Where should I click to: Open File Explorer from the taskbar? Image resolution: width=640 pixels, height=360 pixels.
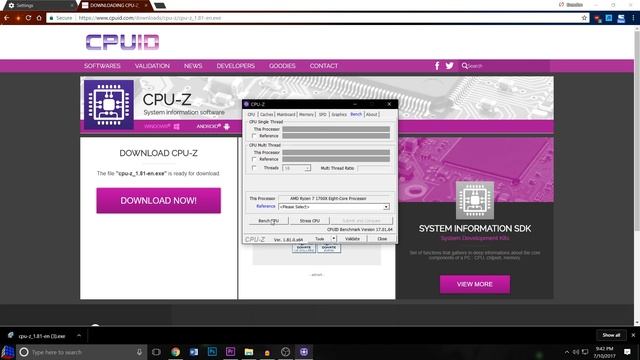tap(249, 352)
